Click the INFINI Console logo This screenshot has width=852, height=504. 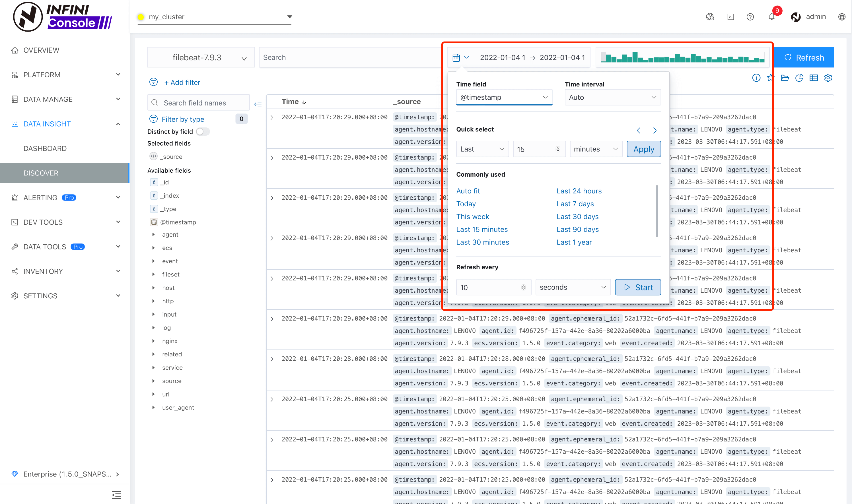[x=63, y=17]
